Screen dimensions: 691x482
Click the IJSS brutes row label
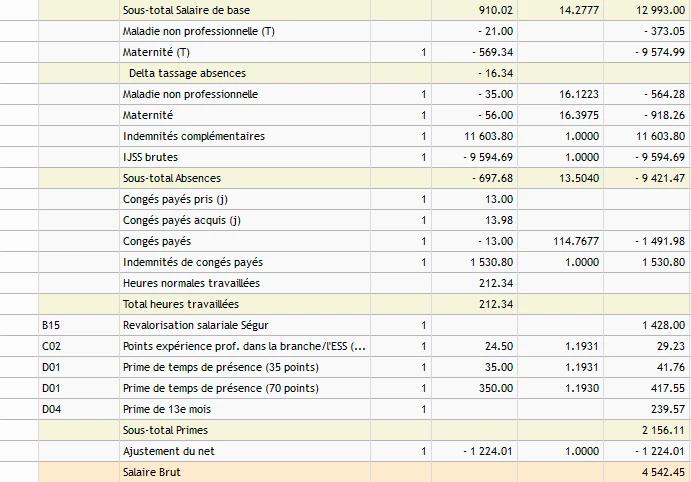point(150,157)
